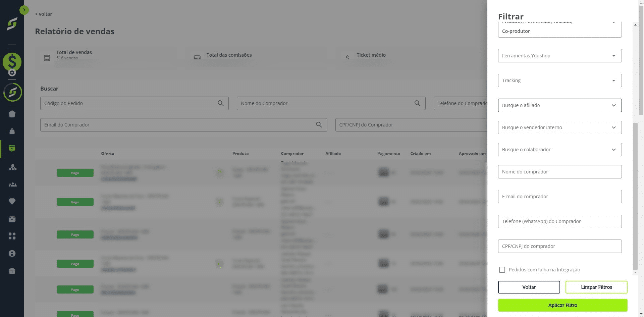Click the filter panel vertical scrollbar

635,196
